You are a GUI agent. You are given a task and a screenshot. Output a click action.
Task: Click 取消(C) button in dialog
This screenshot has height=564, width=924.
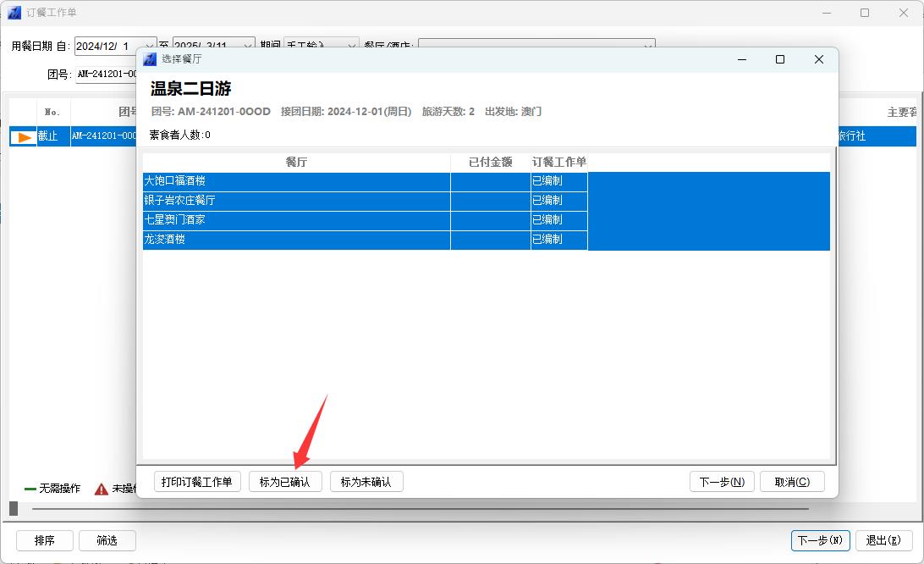tap(792, 482)
